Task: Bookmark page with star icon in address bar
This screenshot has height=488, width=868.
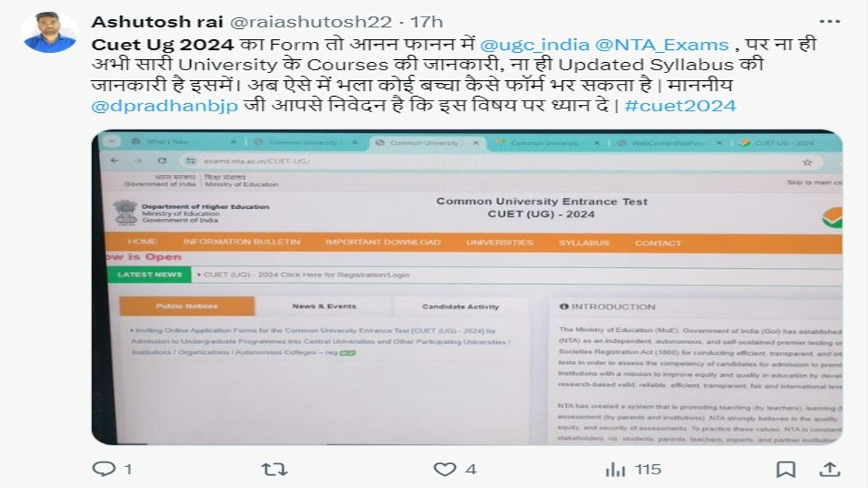Action: 807,162
